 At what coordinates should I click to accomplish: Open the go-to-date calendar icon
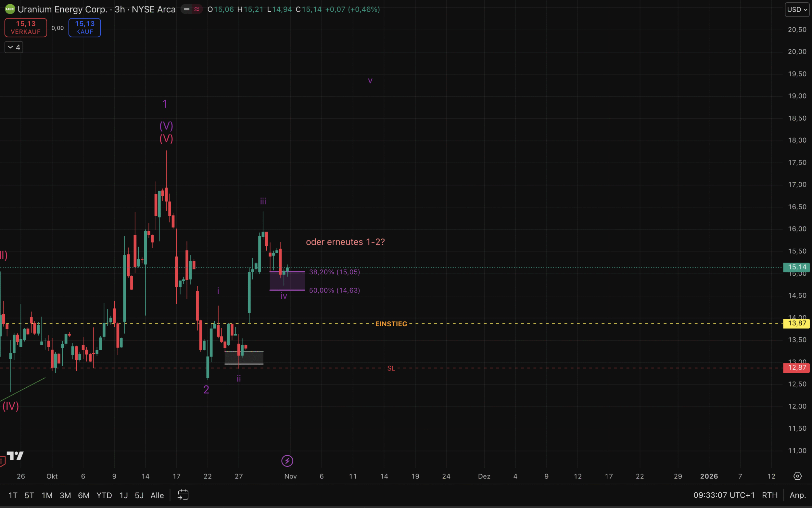coord(183,495)
